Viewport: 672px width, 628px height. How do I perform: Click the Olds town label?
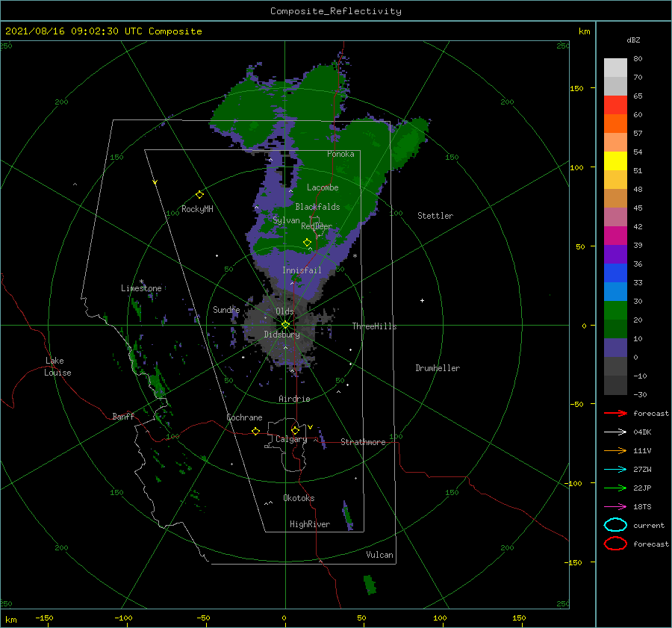click(x=284, y=311)
